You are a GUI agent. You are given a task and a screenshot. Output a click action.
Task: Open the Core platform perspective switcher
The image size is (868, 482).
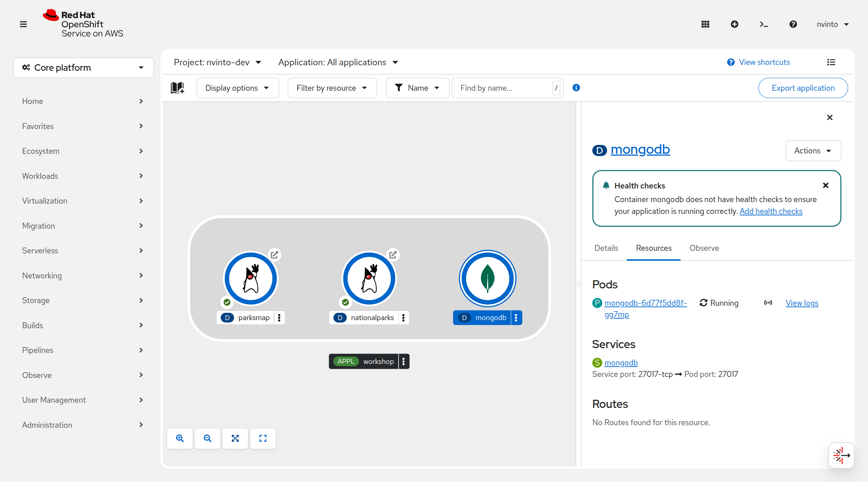pos(83,67)
